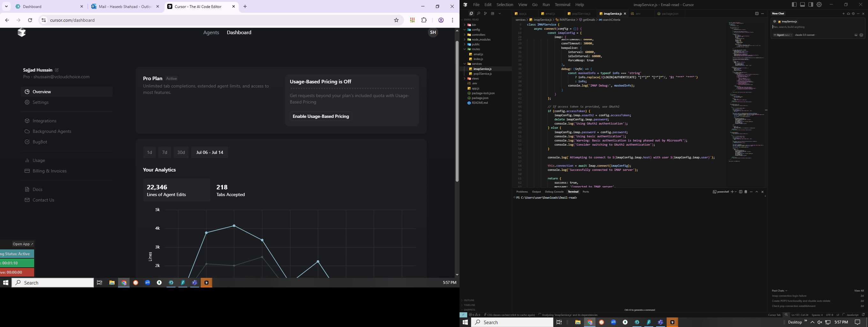Toggle the primary sidebar layout icon in Cursor
Image resolution: width=868 pixels, height=327 pixels.
click(x=794, y=4)
